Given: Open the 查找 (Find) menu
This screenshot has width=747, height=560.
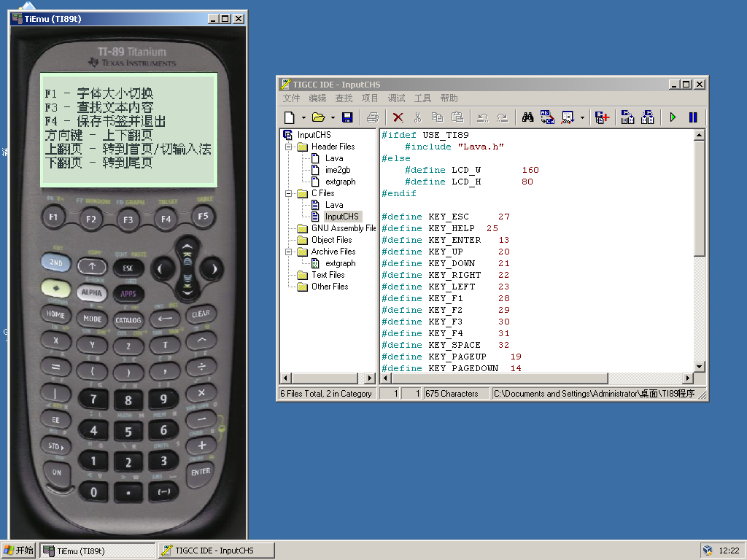Looking at the screenshot, I should click(x=344, y=98).
